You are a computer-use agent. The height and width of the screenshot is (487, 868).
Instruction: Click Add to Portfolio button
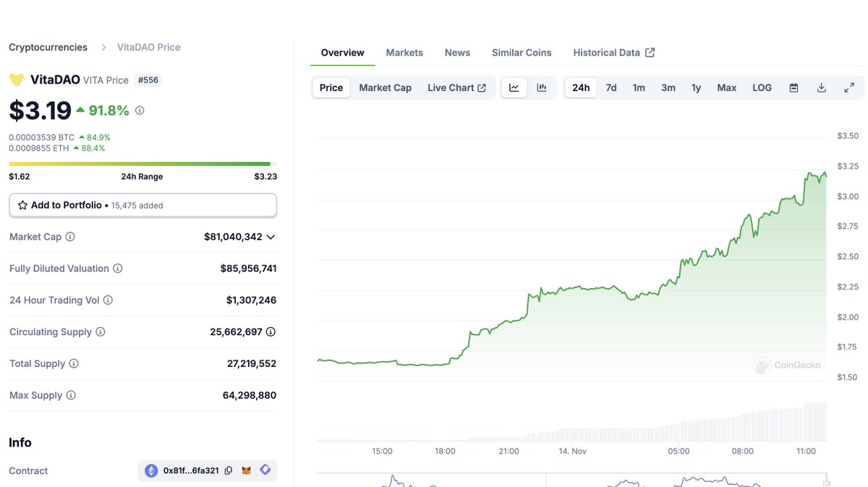point(142,206)
